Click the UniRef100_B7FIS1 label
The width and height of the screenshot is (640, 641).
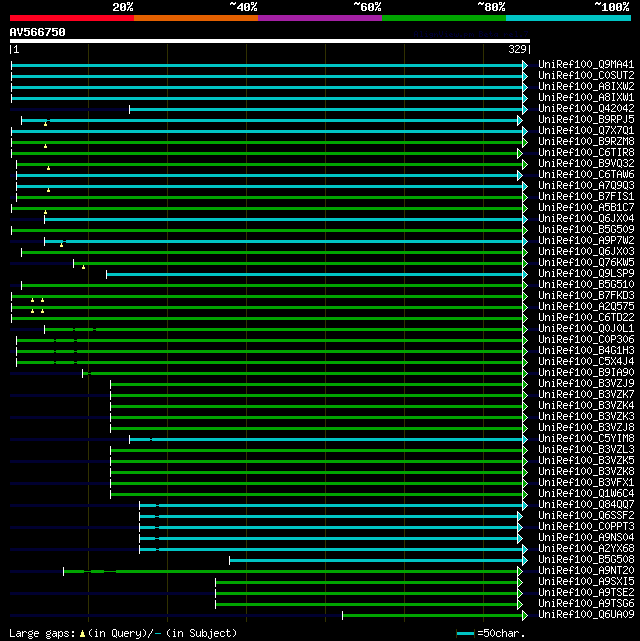(x=586, y=196)
